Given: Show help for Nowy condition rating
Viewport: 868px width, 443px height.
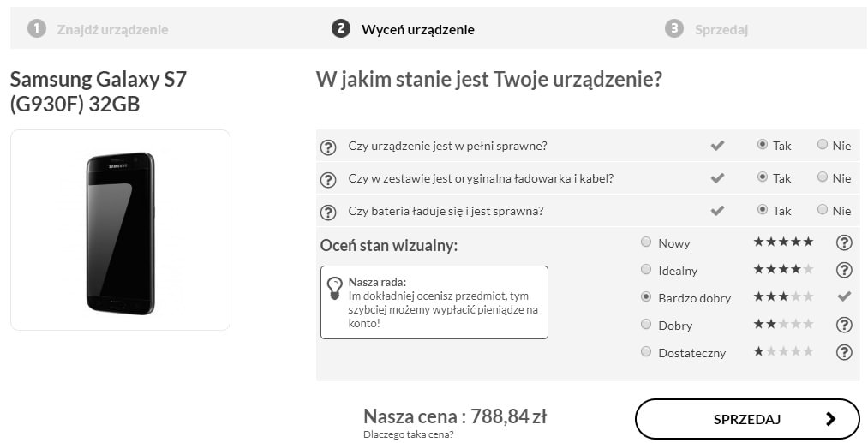Looking at the screenshot, I should (x=844, y=242).
